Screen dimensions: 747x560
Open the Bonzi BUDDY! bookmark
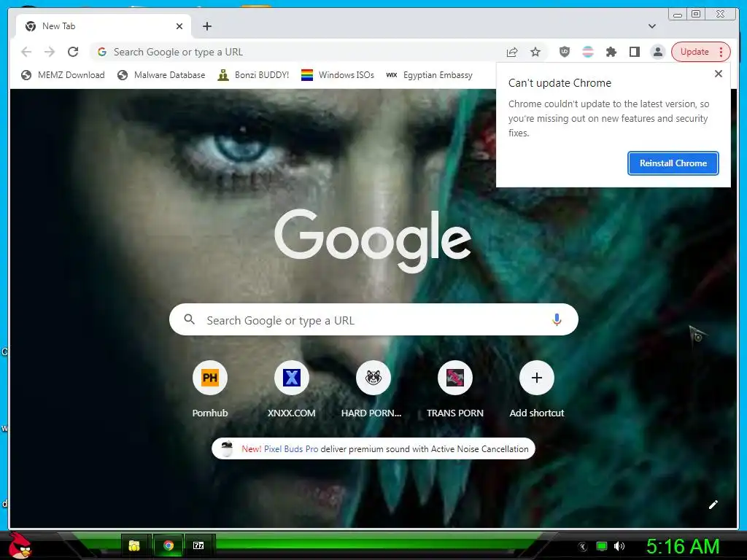(253, 75)
